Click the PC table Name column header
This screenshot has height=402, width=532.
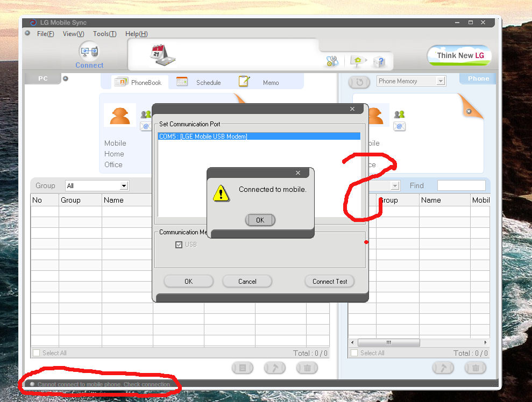point(127,200)
